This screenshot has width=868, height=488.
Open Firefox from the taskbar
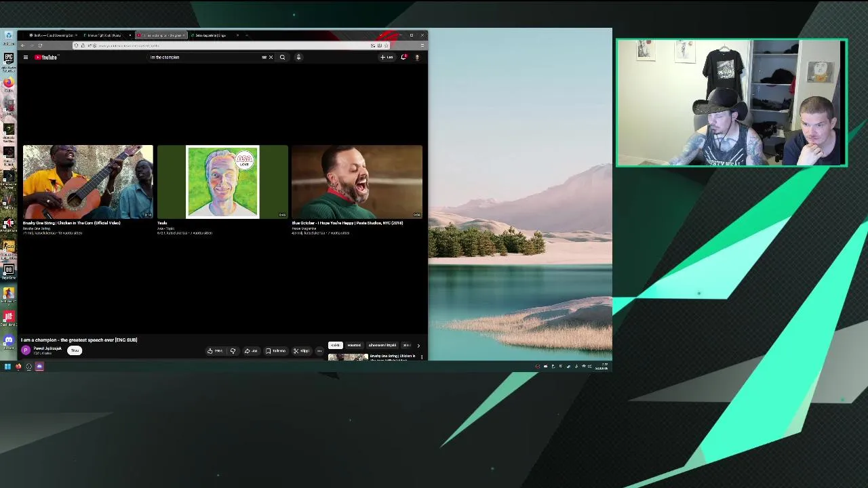[18, 367]
